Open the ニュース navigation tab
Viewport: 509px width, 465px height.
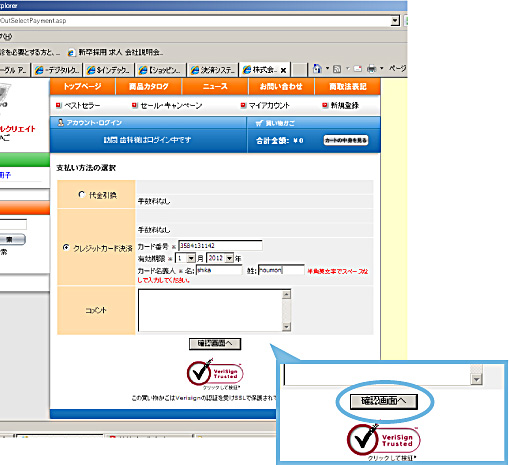pyautogui.click(x=215, y=87)
